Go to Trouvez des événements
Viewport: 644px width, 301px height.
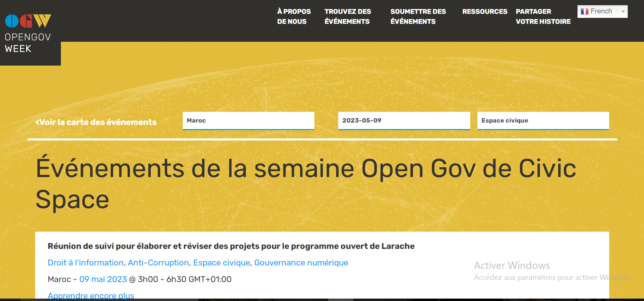(x=348, y=16)
